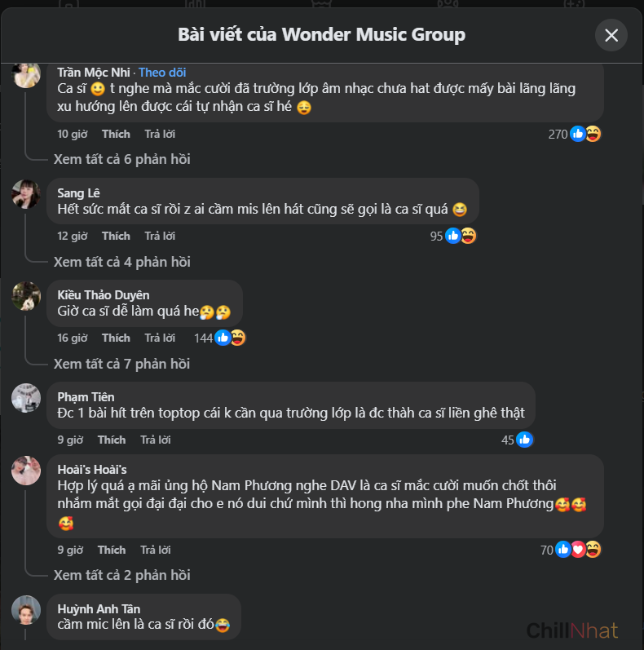Viewport: 644px width, 650px height.
Task: Like Phạm Tiên's comment with Thích
Action: coord(112,440)
